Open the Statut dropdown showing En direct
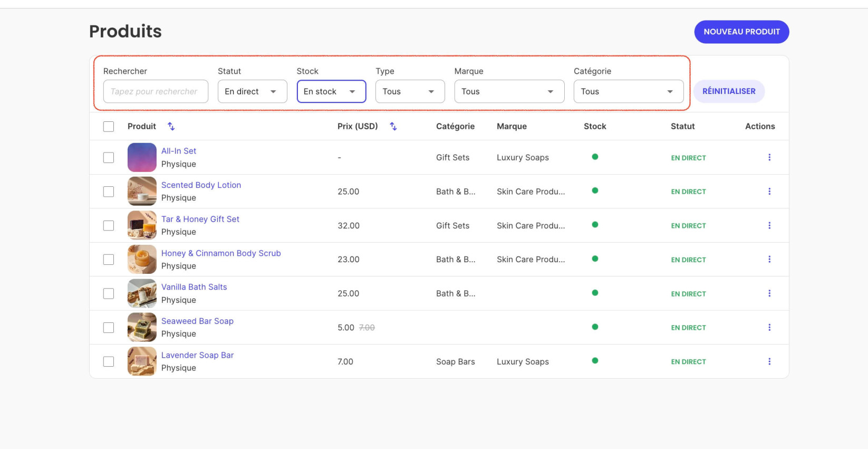The width and height of the screenshot is (868, 449). [x=252, y=91]
